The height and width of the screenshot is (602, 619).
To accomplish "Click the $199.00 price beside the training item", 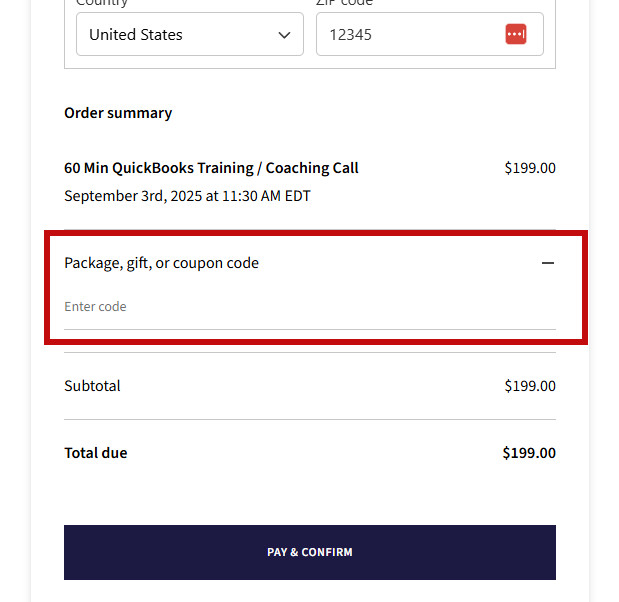I will click(x=530, y=168).
